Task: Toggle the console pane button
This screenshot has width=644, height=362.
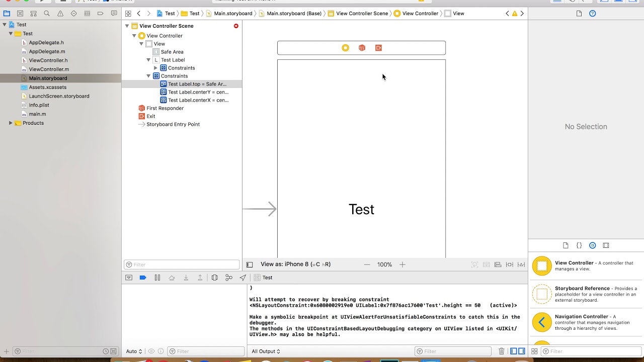Action: 522,351
